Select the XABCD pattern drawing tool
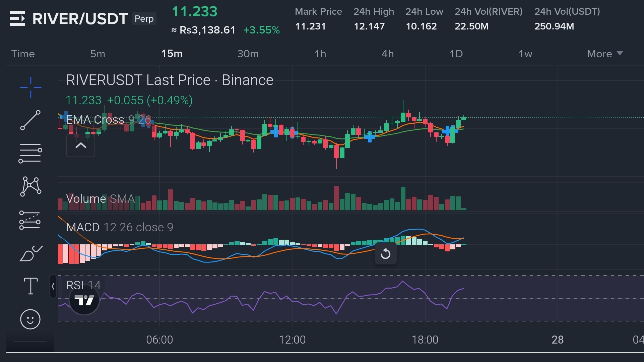The image size is (644, 362). pyautogui.click(x=30, y=186)
